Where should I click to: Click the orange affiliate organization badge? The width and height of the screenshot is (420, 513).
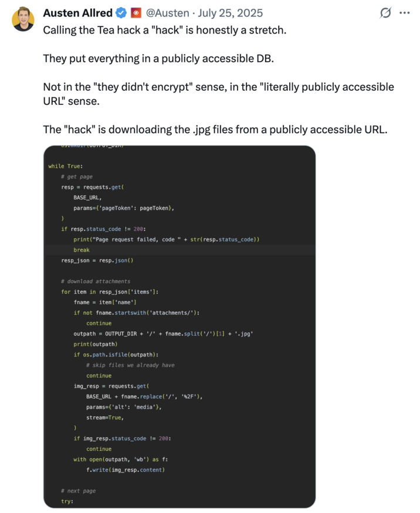click(x=135, y=13)
